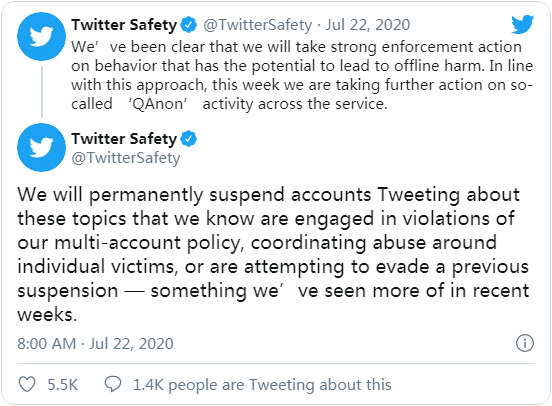Click the main tweet text about suspending accounts

pos(273,254)
